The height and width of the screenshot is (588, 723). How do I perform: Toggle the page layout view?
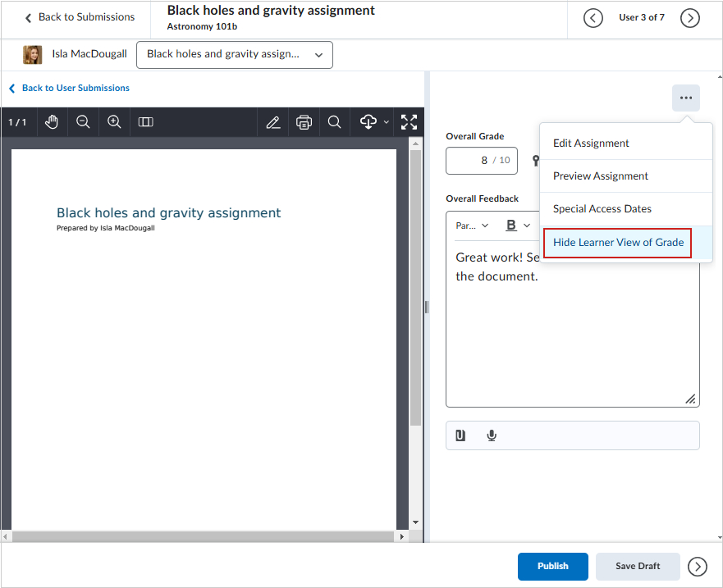click(x=145, y=122)
